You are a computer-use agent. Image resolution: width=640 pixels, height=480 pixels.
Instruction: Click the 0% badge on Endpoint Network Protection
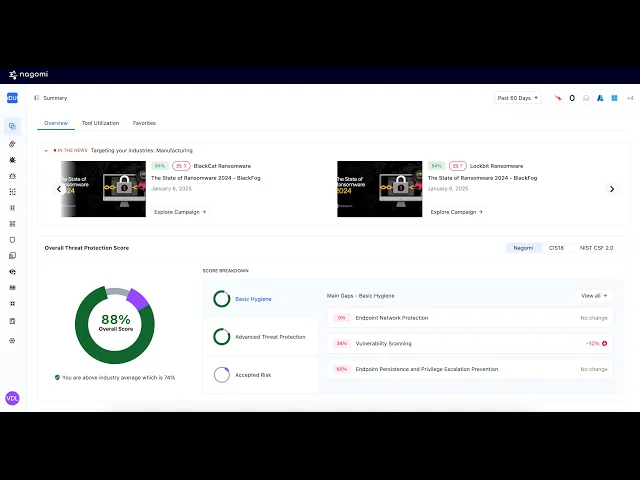tap(342, 318)
